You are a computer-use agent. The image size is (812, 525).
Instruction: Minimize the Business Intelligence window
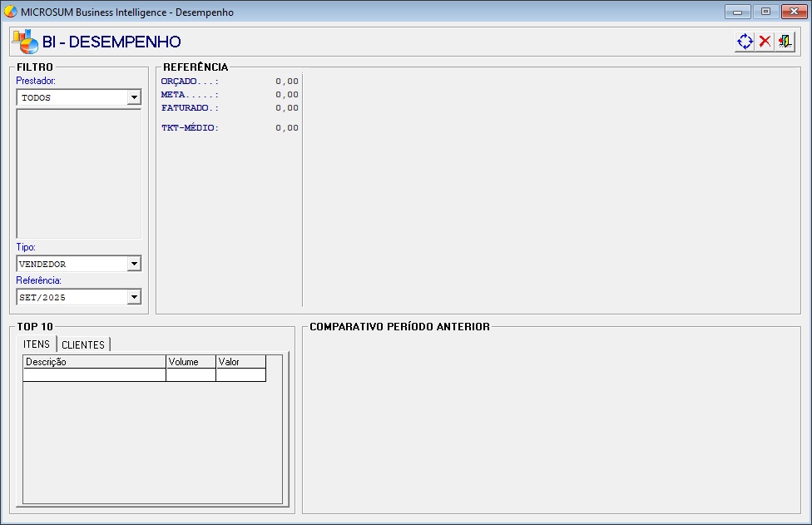pos(737,12)
